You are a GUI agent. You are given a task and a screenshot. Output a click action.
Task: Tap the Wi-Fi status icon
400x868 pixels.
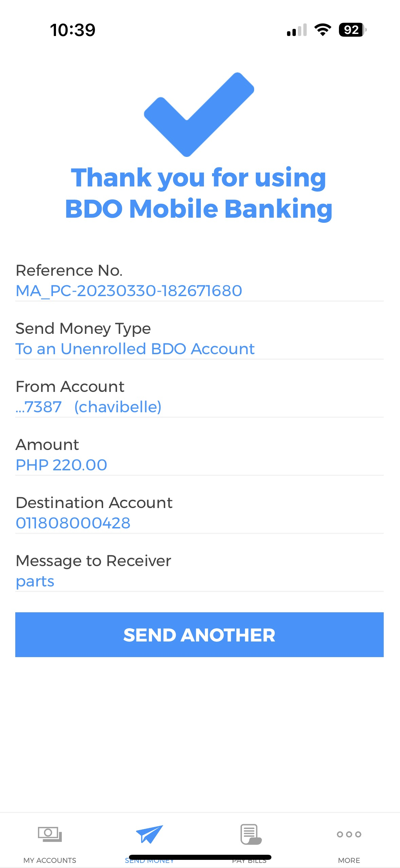[x=323, y=30]
